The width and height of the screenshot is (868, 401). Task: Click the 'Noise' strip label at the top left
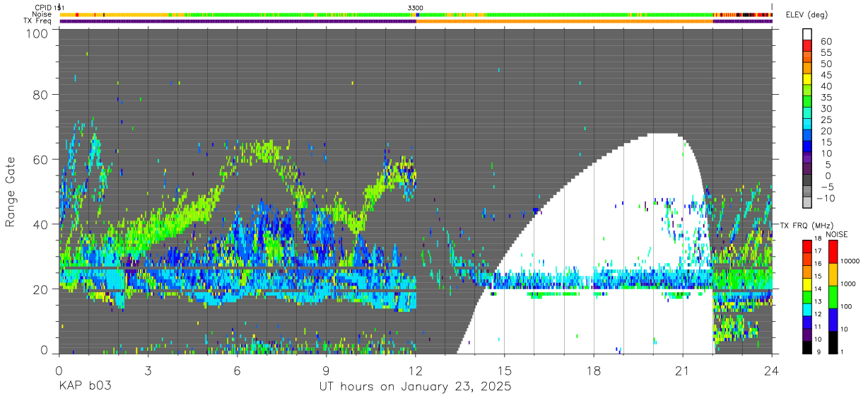42,14
